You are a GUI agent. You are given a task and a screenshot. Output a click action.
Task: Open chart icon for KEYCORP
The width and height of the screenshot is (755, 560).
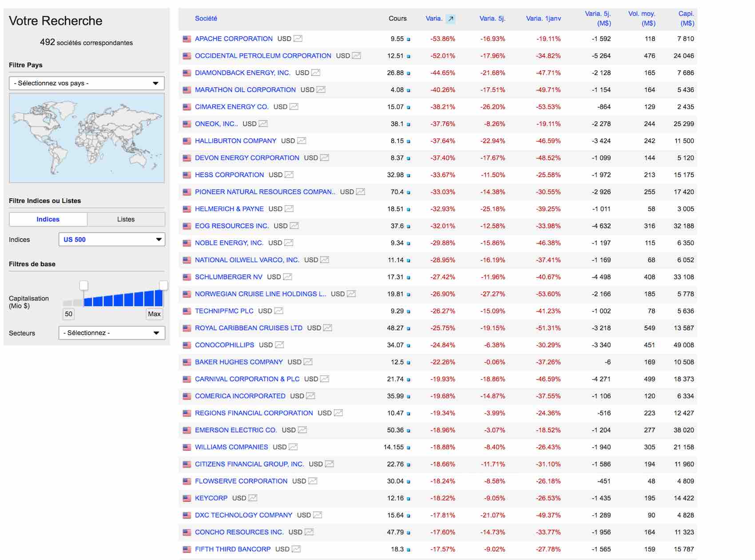pyautogui.click(x=253, y=498)
